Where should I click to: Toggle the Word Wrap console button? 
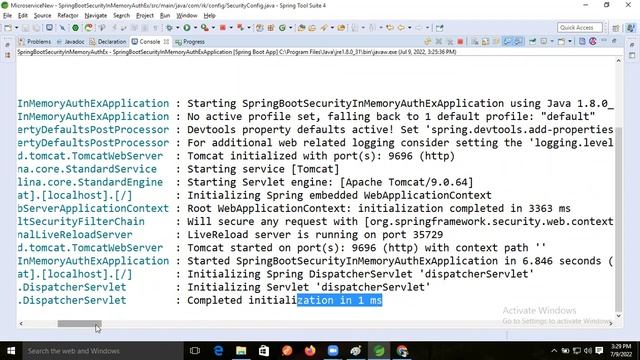coord(496,42)
